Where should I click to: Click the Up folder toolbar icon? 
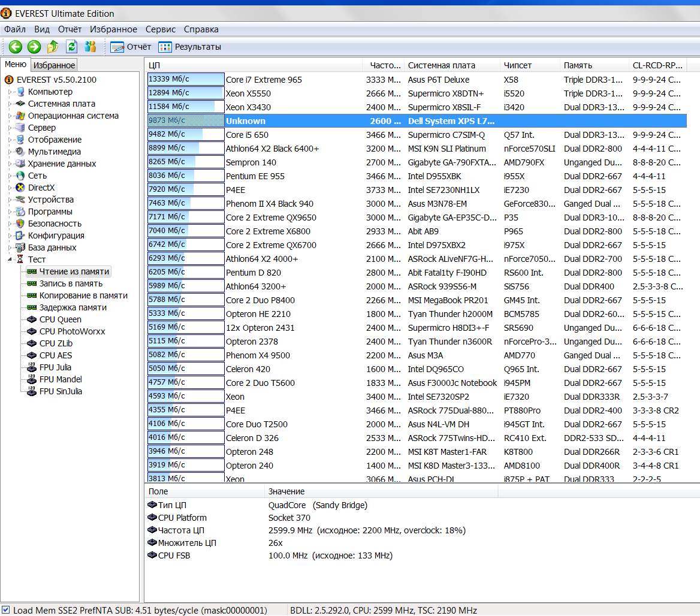click(x=53, y=47)
